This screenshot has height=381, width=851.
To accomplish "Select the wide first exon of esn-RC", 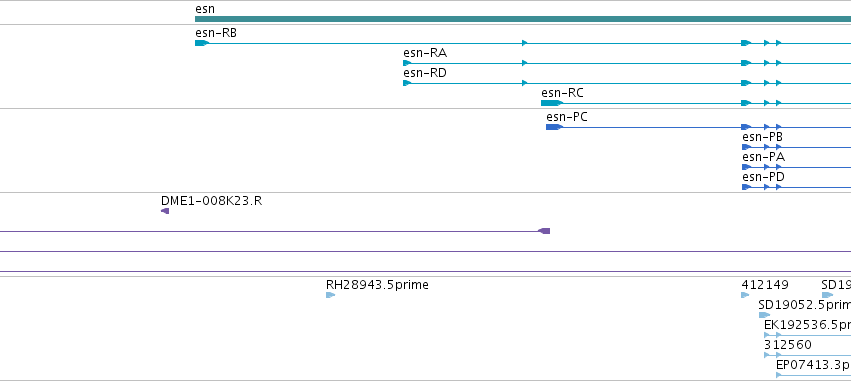I will click(x=552, y=103).
